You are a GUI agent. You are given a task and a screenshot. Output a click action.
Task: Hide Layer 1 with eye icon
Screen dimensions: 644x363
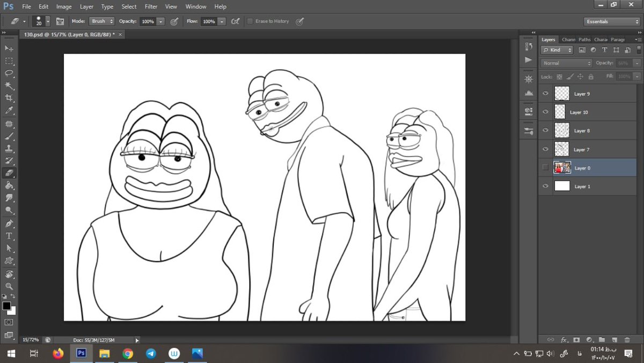(x=546, y=186)
